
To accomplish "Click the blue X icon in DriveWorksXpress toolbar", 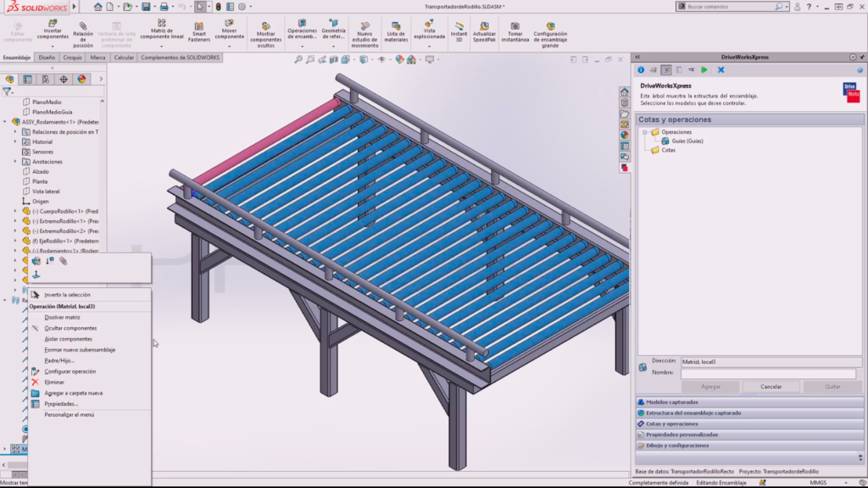I will click(x=721, y=70).
